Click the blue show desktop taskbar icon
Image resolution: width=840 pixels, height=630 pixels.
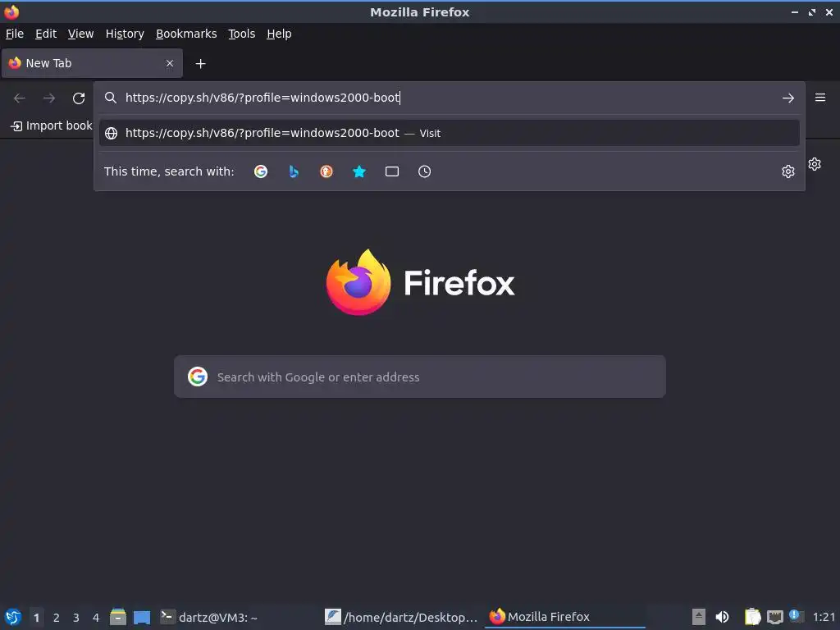(x=142, y=617)
